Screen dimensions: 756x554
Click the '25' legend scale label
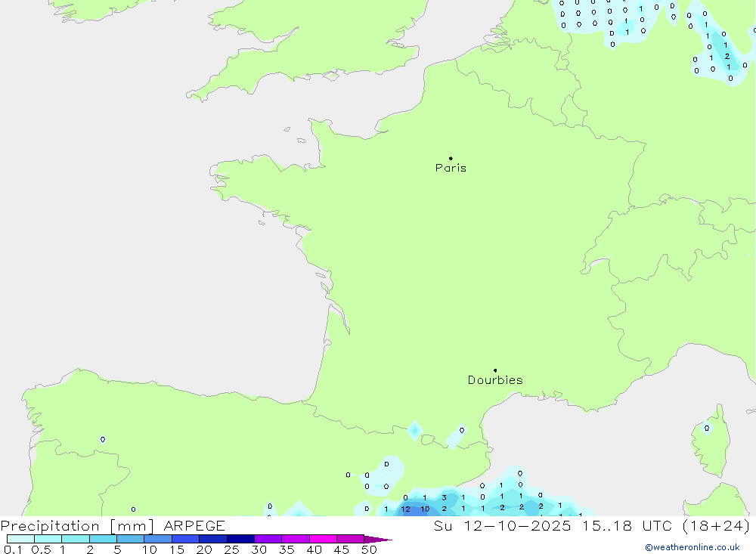click(x=231, y=549)
